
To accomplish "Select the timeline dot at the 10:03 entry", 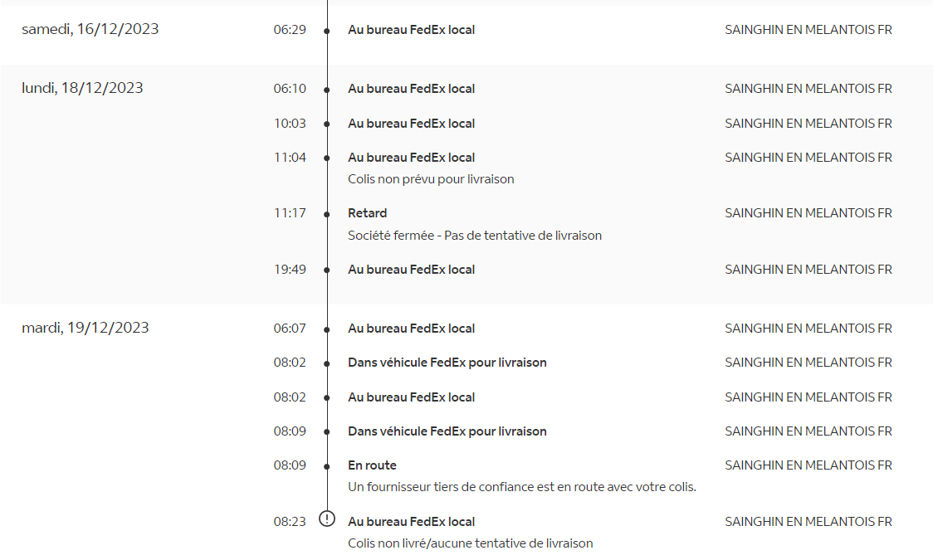I will (x=328, y=124).
